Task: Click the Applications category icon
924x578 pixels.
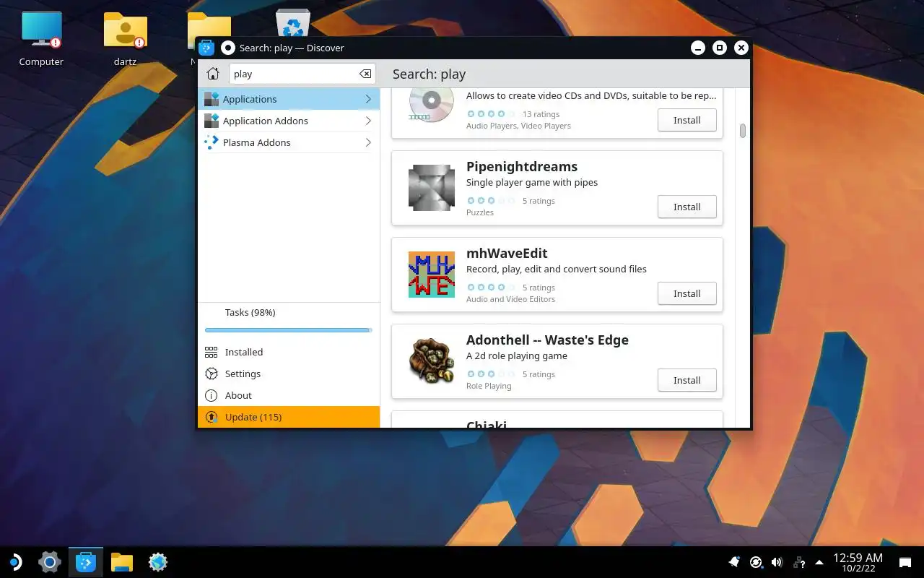Action: [x=212, y=99]
